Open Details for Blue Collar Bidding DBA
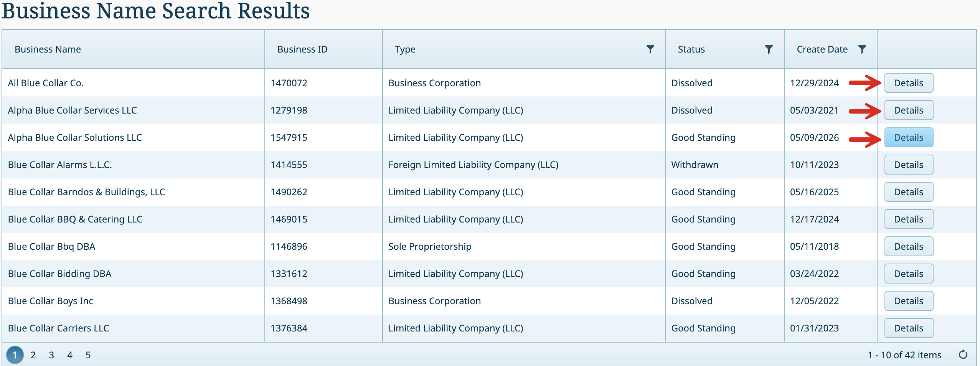 (x=909, y=274)
